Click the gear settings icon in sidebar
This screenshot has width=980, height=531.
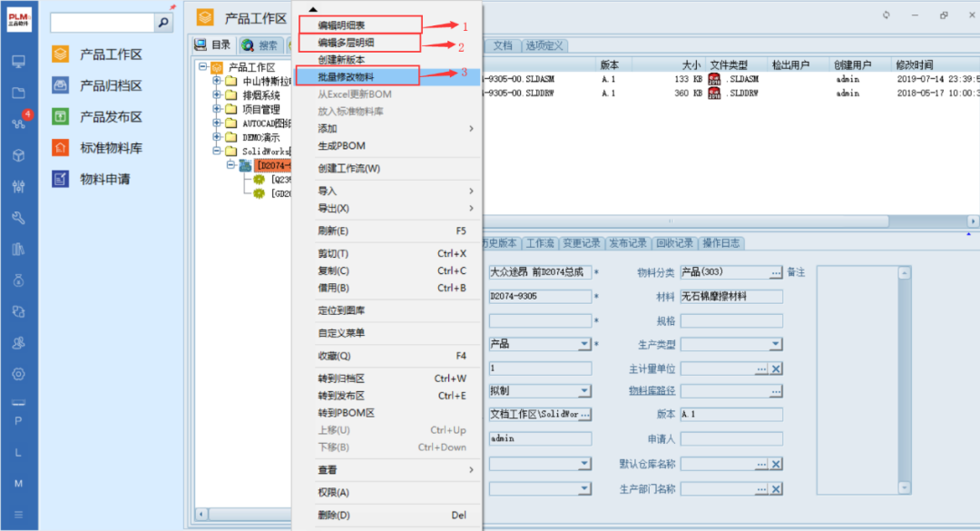click(18, 374)
